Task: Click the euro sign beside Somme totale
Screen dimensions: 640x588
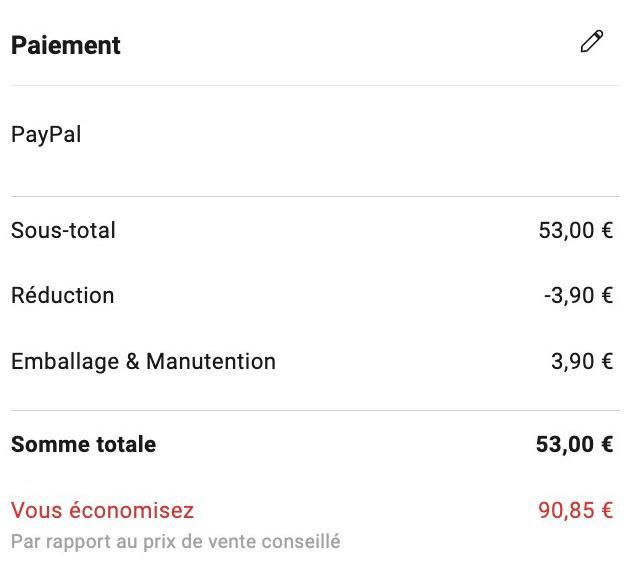Action: click(607, 444)
